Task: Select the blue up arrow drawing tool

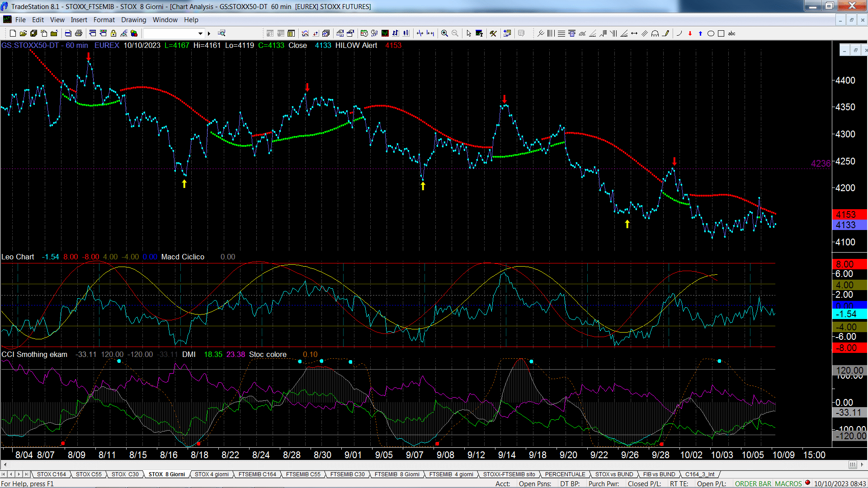Action: pyautogui.click(x=700, y=33)
